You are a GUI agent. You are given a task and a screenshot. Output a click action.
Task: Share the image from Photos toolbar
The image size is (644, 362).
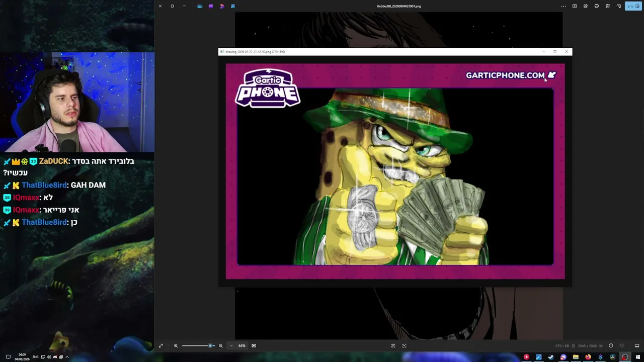pyautogui.click(x=586, y=6)
